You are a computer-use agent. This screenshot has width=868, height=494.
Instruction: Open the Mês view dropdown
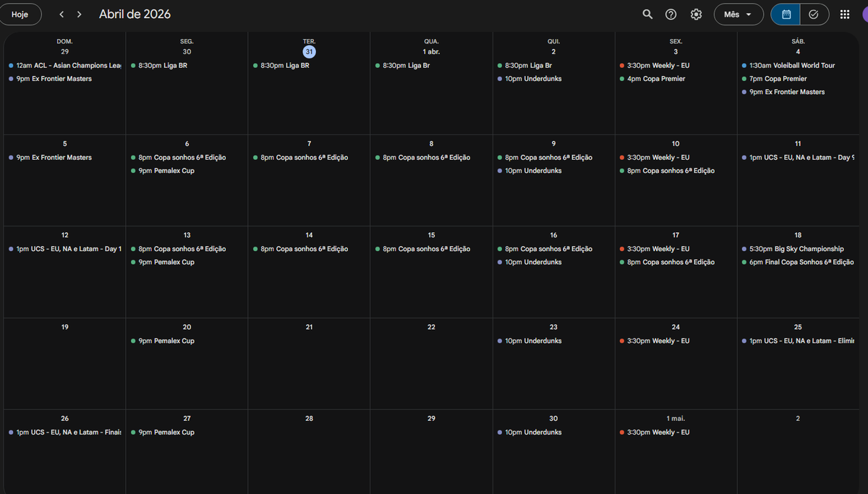pos(739,14)
